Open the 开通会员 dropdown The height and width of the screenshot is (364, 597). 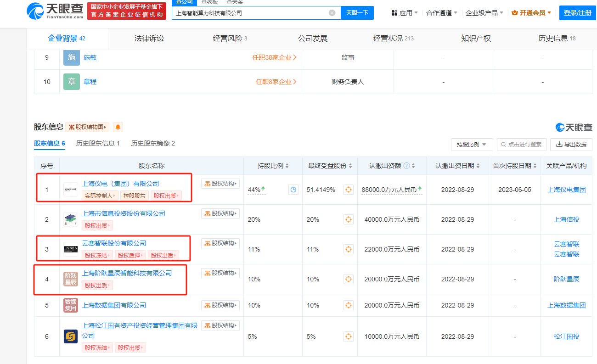pyautogui.click(x=531, y=13)
